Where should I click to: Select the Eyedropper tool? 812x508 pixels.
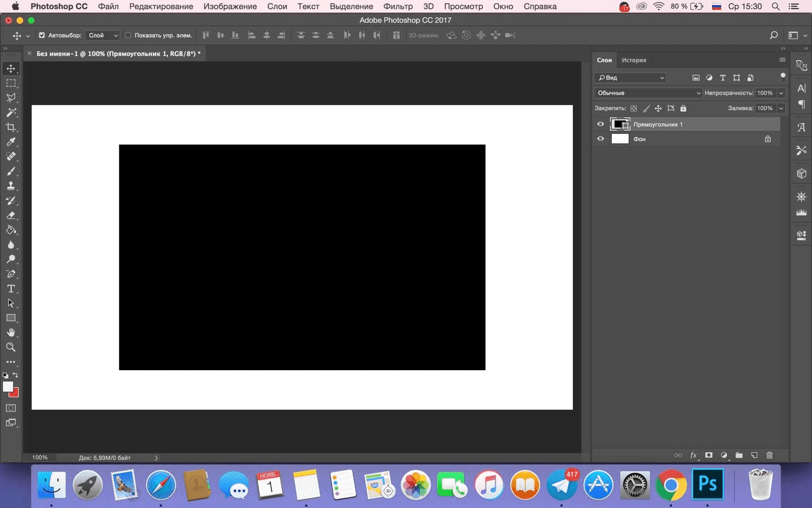pyautogui.click(x=11, y=142)
